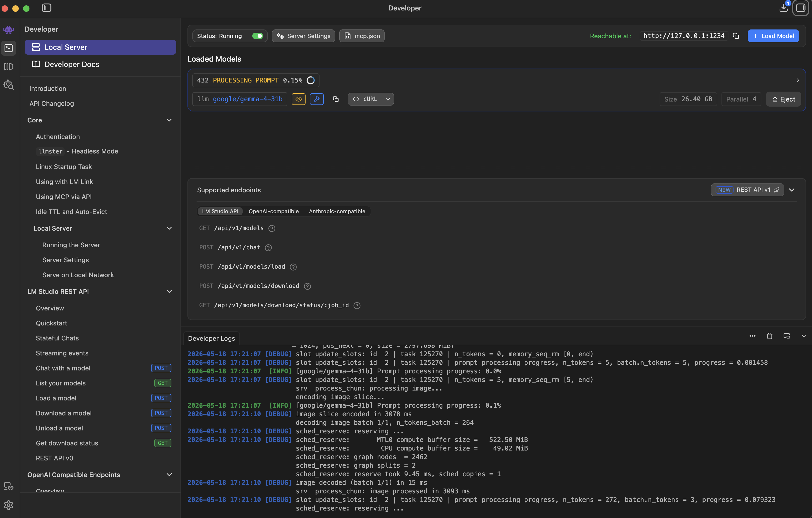812x518 pixels.
Task: Copy the server address 127.0.0.1:1234
Action: coord(736,36)
